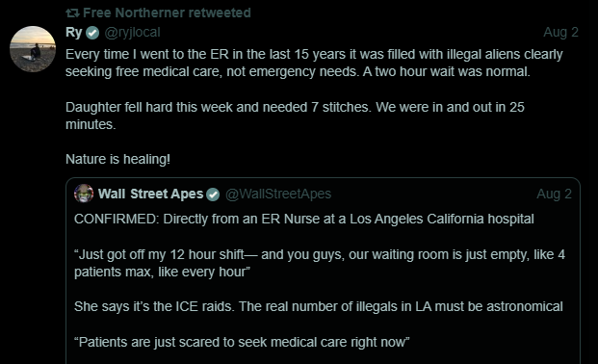
Task: Select the 'Nature is healing!' text line
Action: 117,159
